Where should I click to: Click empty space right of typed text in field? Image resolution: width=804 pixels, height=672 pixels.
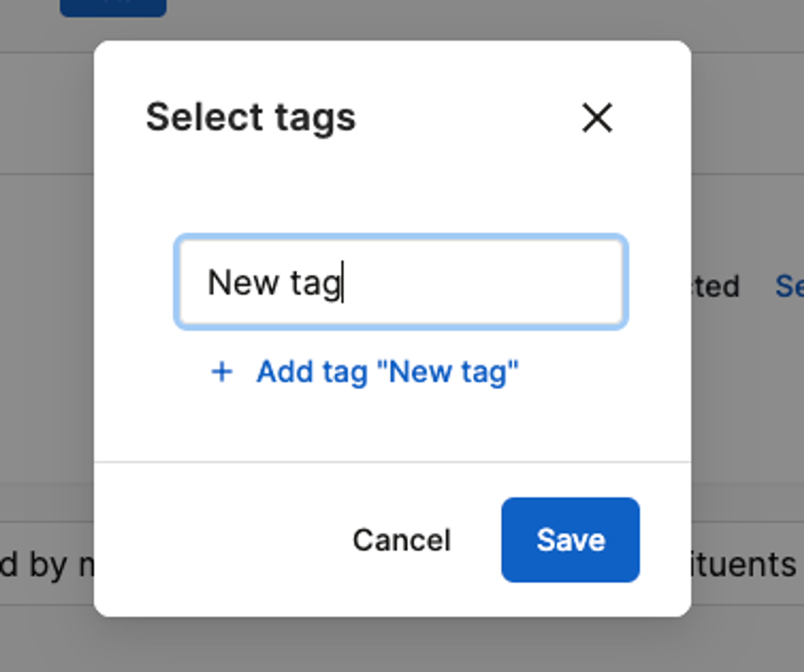tap(482, 282)
